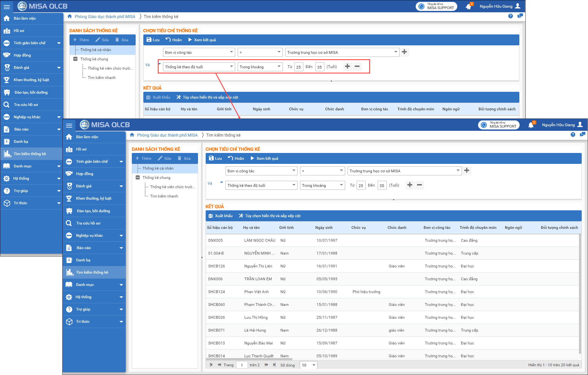Select Tìm kiếm nhanh tree item
588x375 pixels.
point(164,196)
